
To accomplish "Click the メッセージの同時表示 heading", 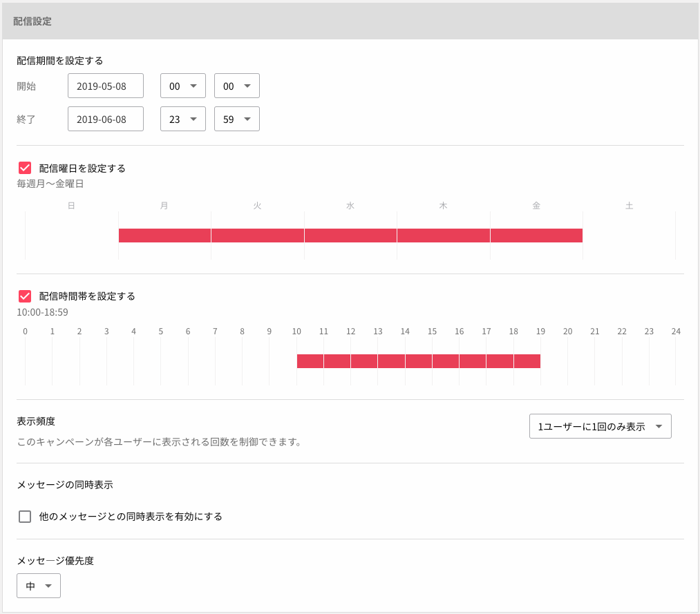I will tap(65, 484).
